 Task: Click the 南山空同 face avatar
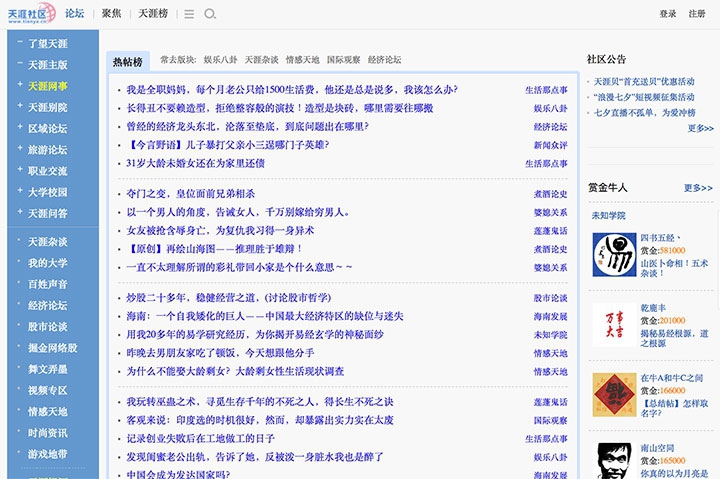(612, 460)
